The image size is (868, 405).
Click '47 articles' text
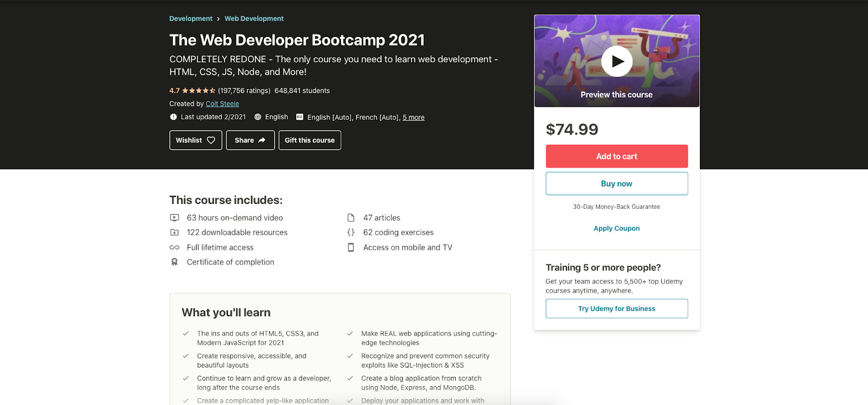[382, 217]
